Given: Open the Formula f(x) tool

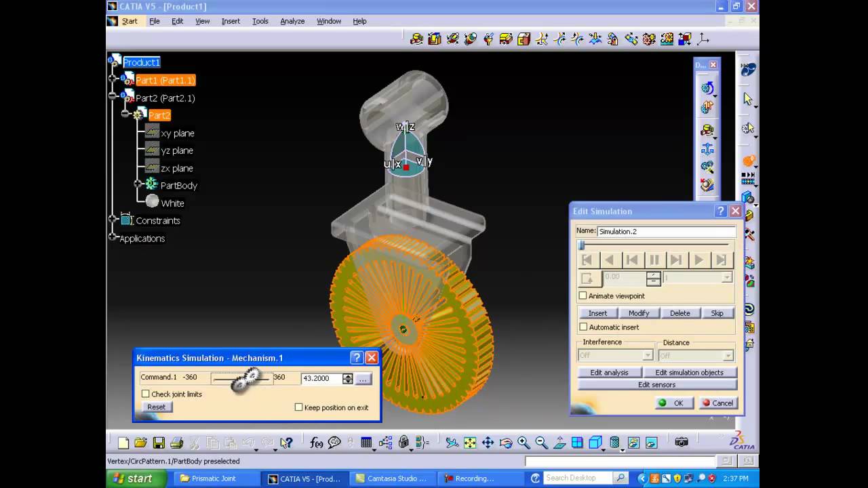Looking at the screenshot, I should (x=317, y=443).
